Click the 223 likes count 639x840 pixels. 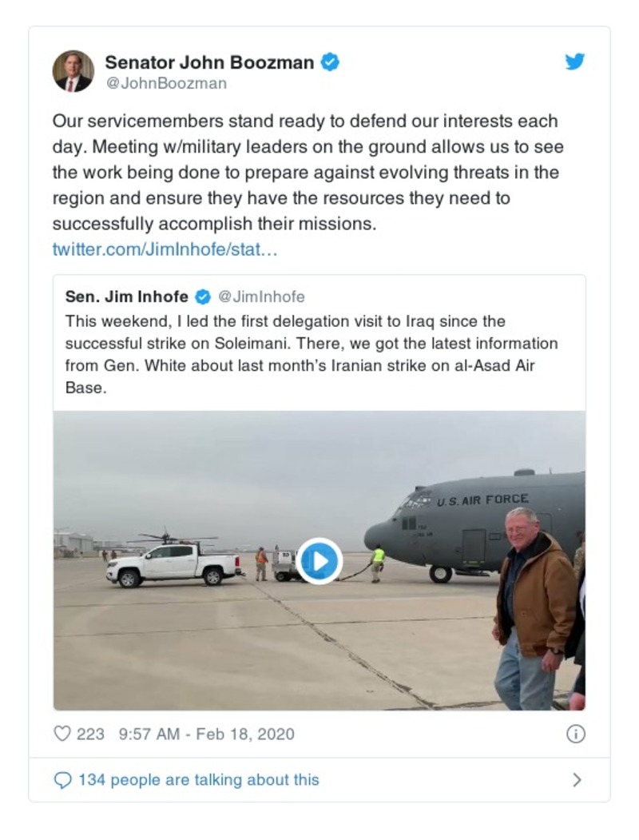90,734
